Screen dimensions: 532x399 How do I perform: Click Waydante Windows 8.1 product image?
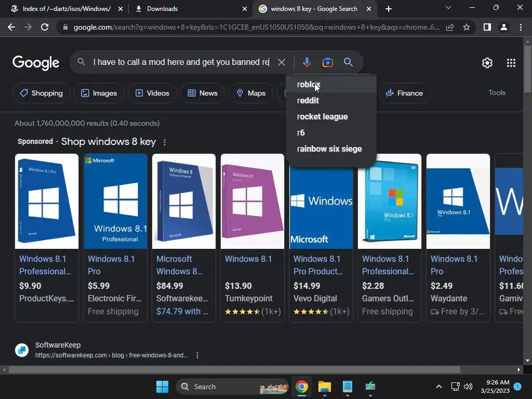[458, 201]
